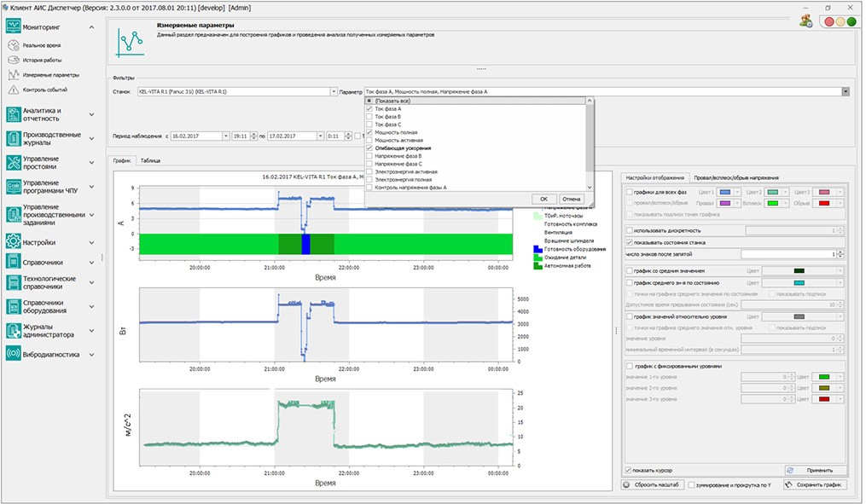Select the График tab

(121, 160)
